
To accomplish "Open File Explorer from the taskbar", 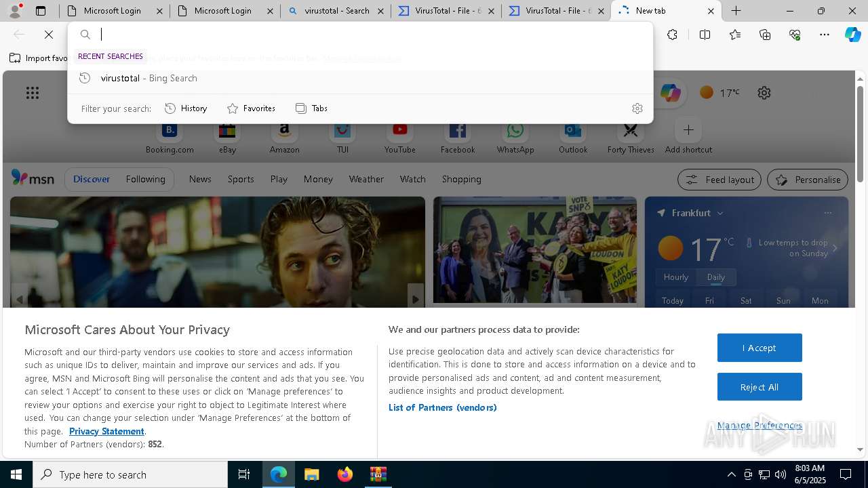I will coord(311,474).
